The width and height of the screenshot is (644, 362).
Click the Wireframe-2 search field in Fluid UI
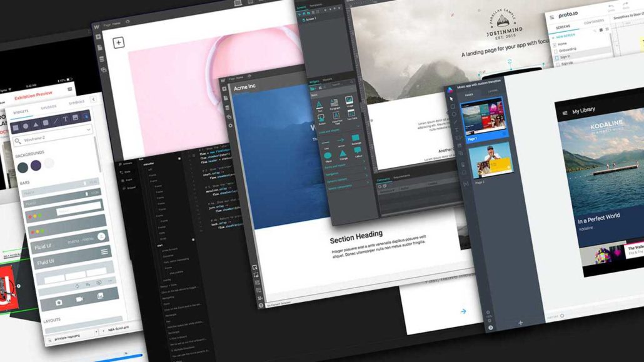tap(53, 136)
